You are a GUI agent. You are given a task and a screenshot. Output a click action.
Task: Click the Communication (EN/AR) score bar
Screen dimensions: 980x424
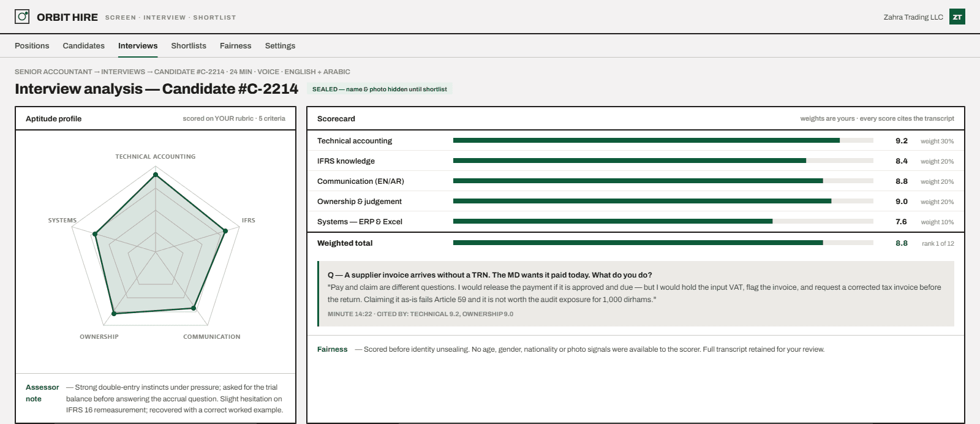tap(663, 181)
